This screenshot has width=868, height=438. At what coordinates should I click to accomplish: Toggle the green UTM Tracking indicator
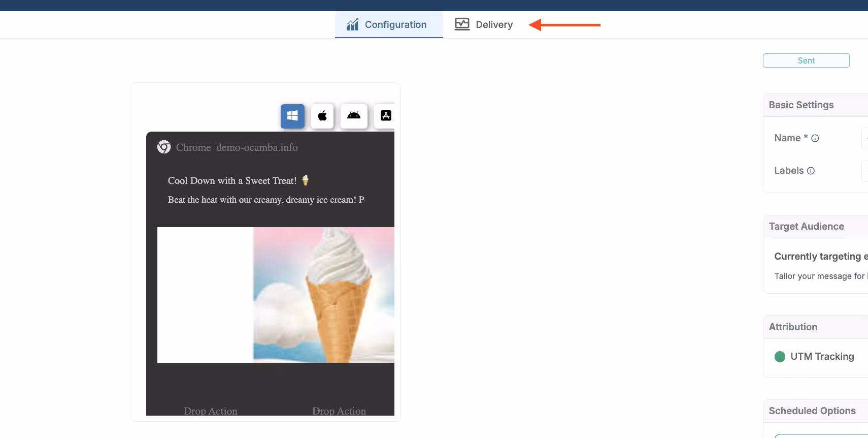pos(780,357)
